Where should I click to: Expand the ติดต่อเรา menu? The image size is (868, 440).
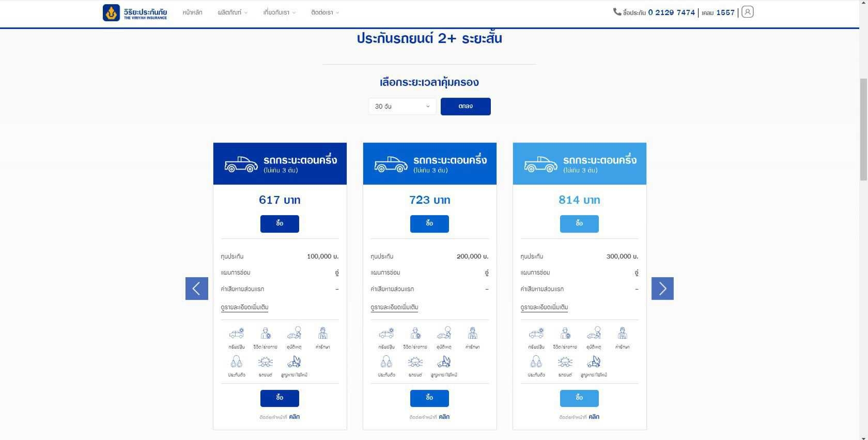coord(325,12)
